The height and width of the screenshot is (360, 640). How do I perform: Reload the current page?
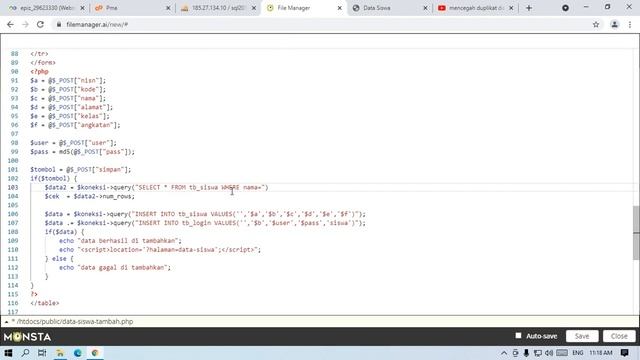40,24
